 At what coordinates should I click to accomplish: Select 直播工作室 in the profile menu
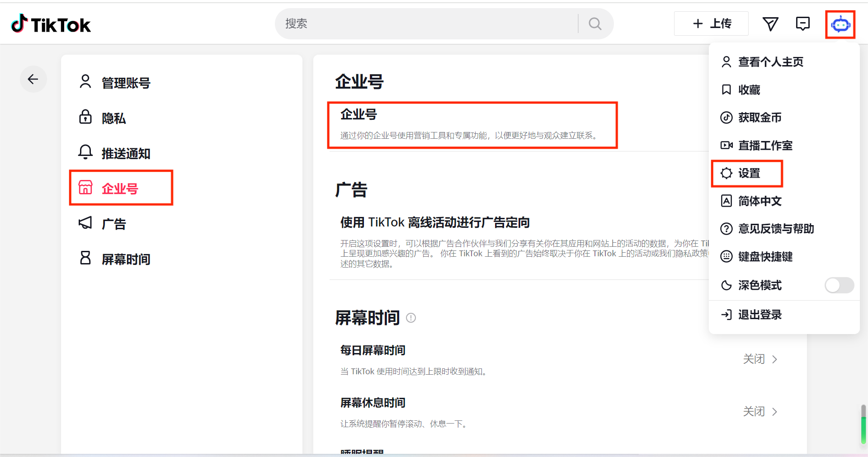784,145
